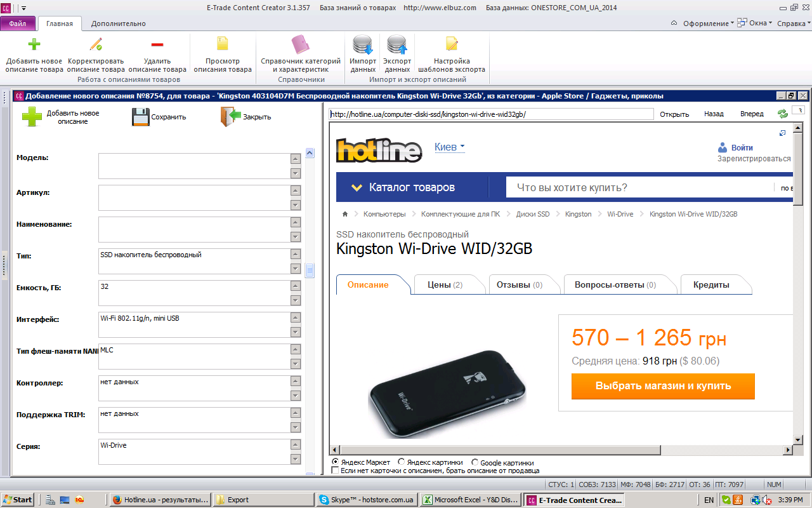Image resolution: width=812 pixels, height=508 pixels.
Task: Switch to the Дополнительно ribbon tab
Action: point(118,23)
